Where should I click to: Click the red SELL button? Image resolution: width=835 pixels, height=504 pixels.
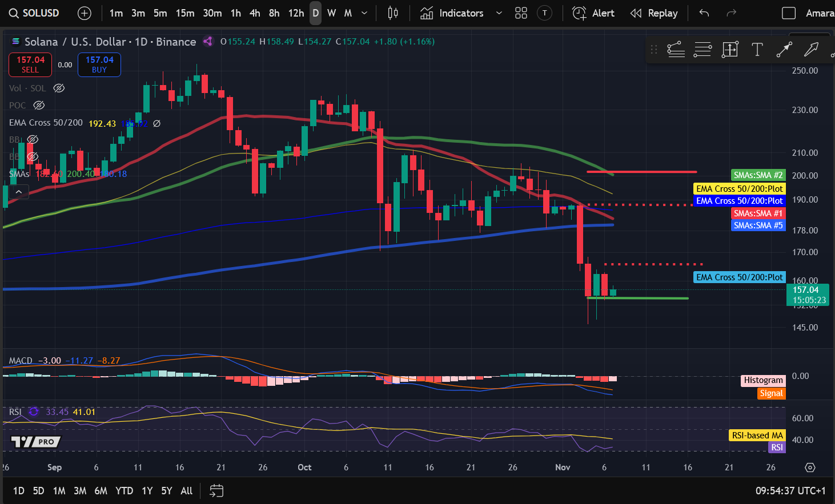[30, 64]
